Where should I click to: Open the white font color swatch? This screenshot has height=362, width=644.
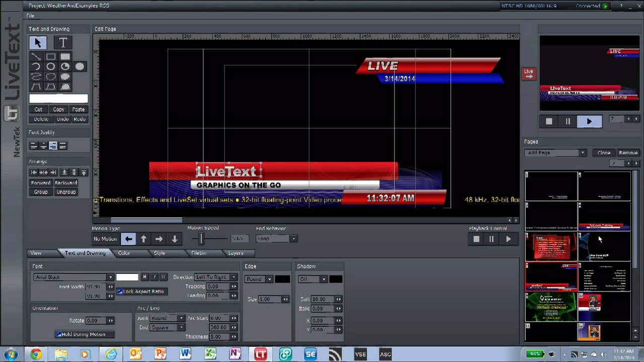(127, 277)
